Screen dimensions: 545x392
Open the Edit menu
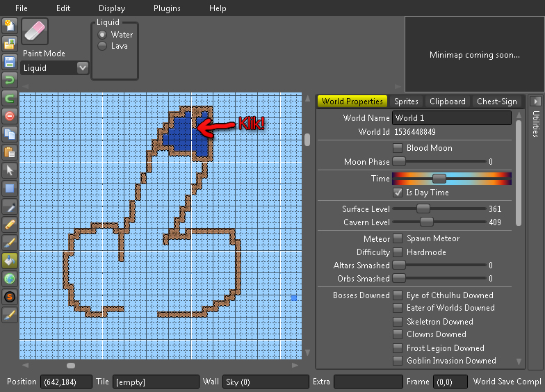click(x=63, y=8)
